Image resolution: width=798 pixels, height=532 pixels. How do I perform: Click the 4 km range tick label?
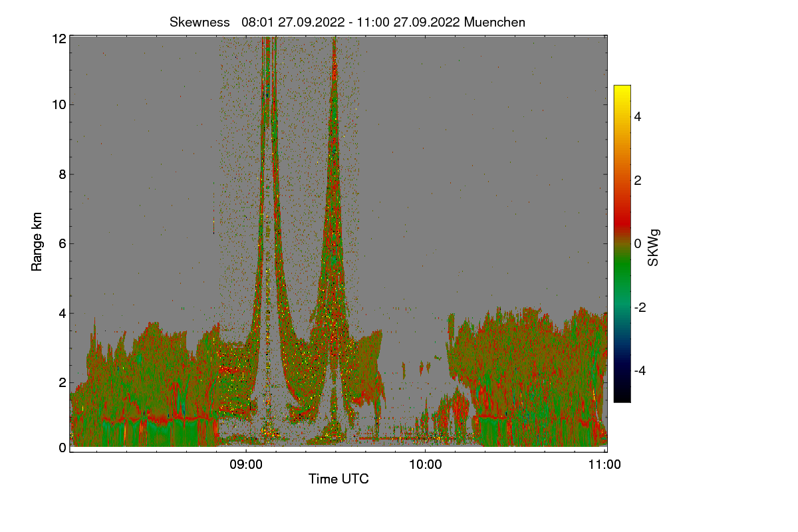point(63,313)
